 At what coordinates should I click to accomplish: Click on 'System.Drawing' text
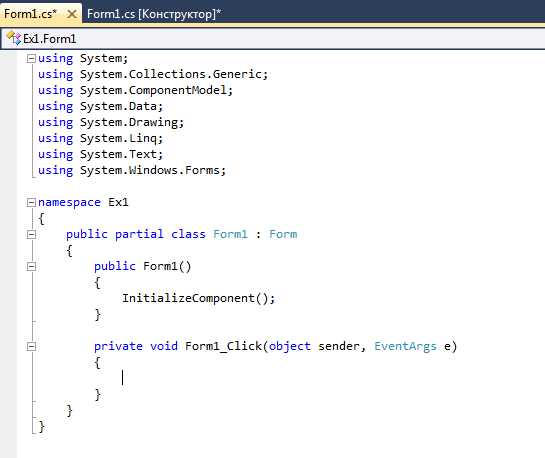point(129,122)
